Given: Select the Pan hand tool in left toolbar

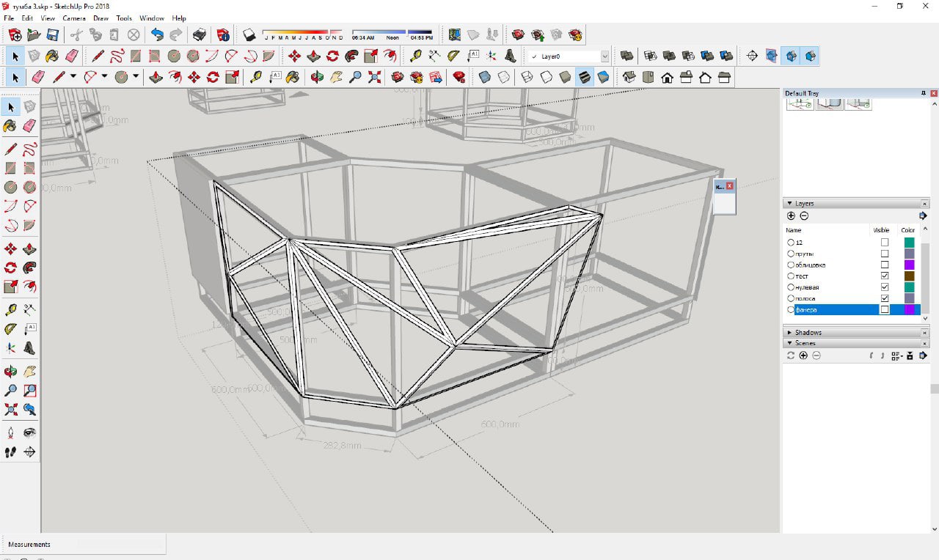Looking at the screenshot, I should (x=29, y=372).
